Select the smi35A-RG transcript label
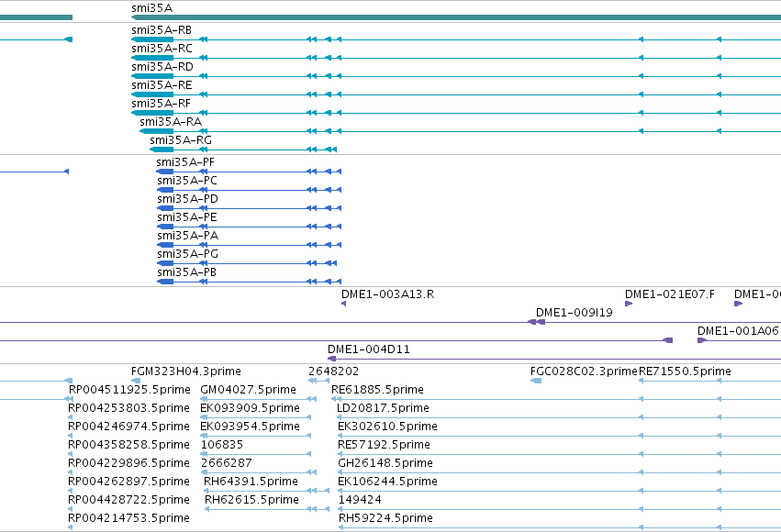 tap(181, 140)
